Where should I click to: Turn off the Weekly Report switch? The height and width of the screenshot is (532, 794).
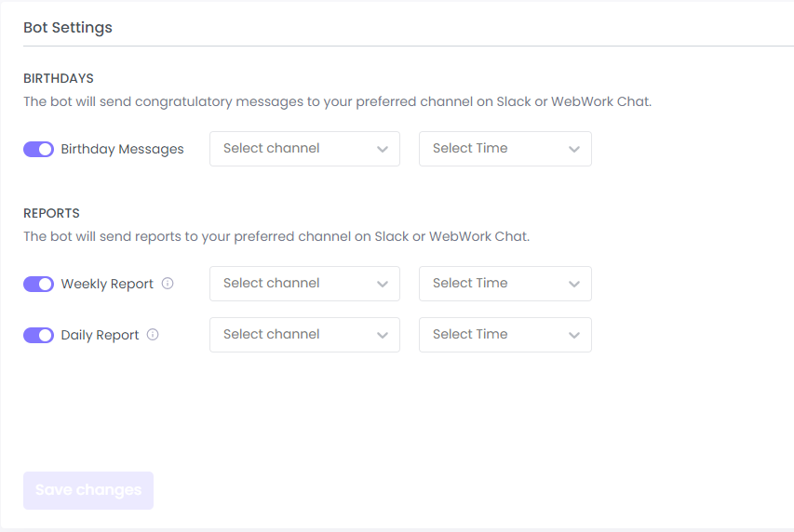[38, 284]
